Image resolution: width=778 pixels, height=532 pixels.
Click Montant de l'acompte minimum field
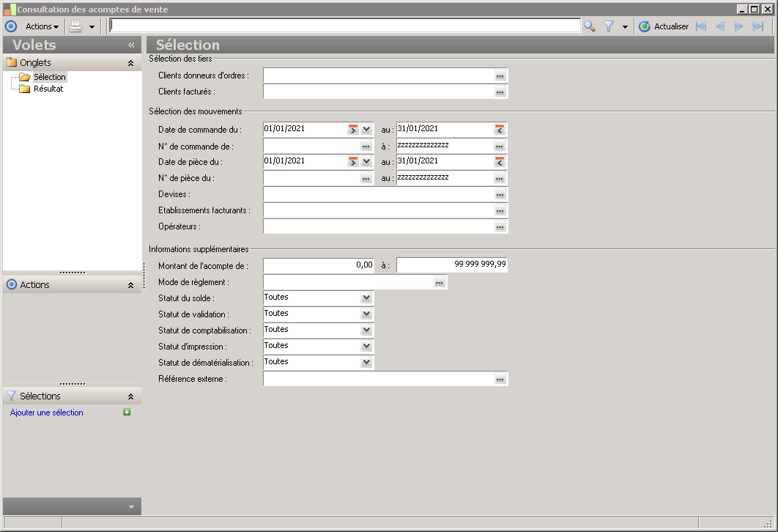[319, 265]
